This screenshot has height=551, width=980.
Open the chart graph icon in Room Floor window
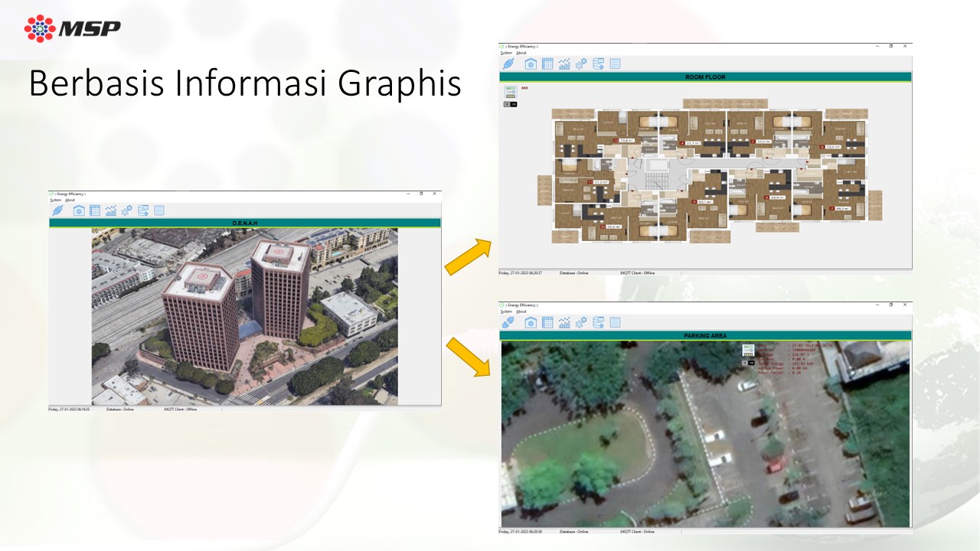[565, 64]
